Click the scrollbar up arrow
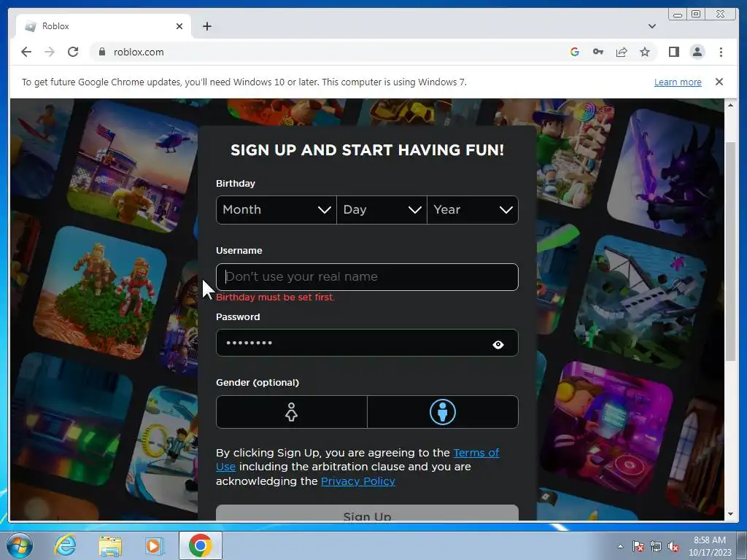This screenshot has width=747, height=560. coord(729,105)
